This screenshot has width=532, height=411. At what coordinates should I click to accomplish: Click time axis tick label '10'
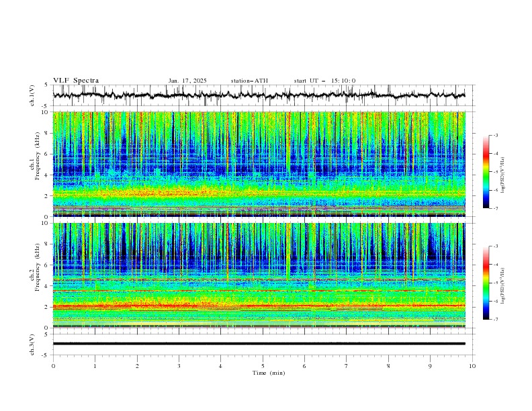point(472,366)
